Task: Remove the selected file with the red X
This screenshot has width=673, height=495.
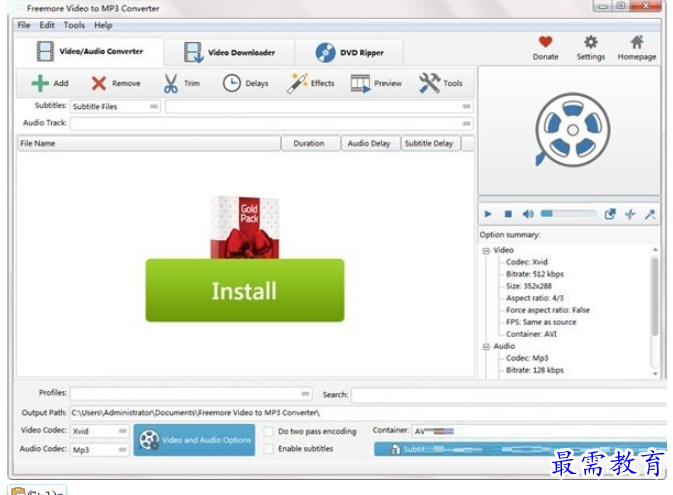Action: tap(116, 83)
